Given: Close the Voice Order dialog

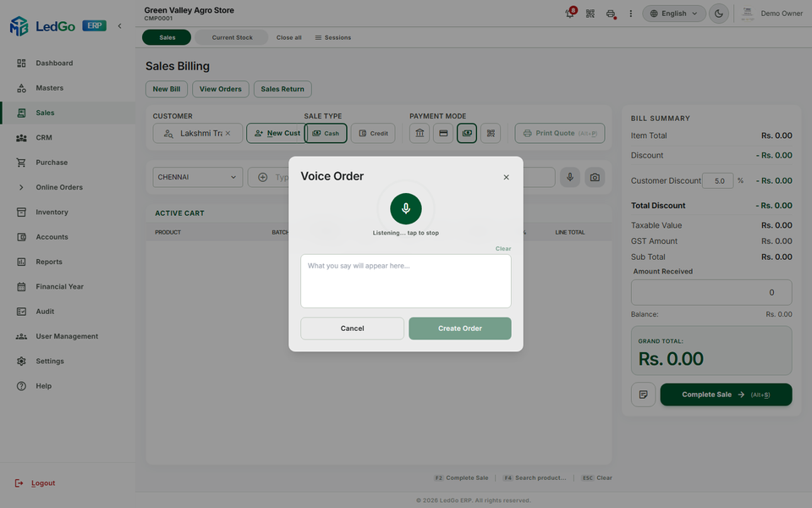Looking at the screenshot, I should tap(506, 177).
